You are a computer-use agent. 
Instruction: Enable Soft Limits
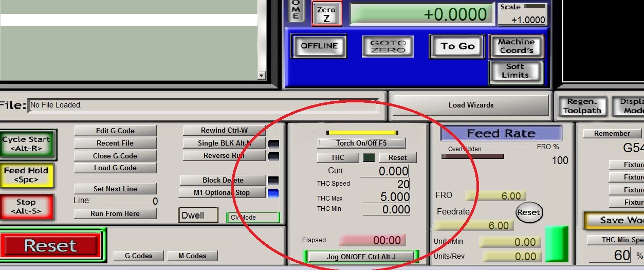click(515, 71)
